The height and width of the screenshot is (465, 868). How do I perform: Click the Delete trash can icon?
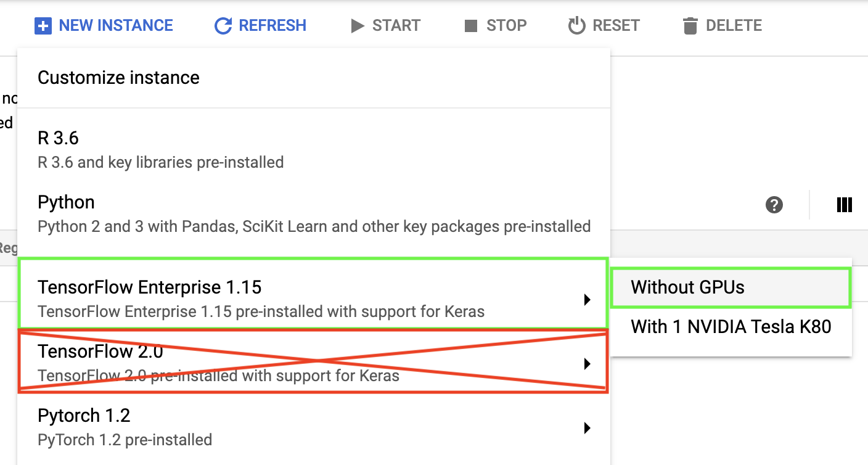click(690, 26)
